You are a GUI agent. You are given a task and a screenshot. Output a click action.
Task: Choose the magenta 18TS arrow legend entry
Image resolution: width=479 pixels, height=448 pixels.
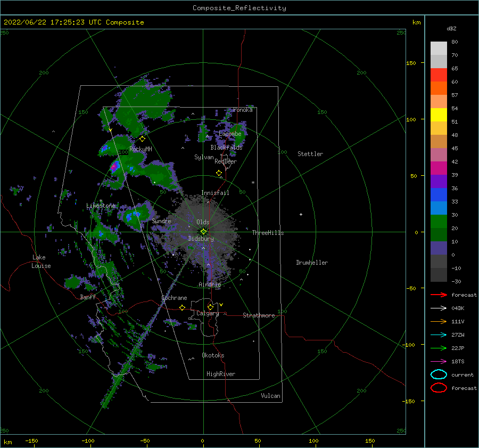click(439, 362)
